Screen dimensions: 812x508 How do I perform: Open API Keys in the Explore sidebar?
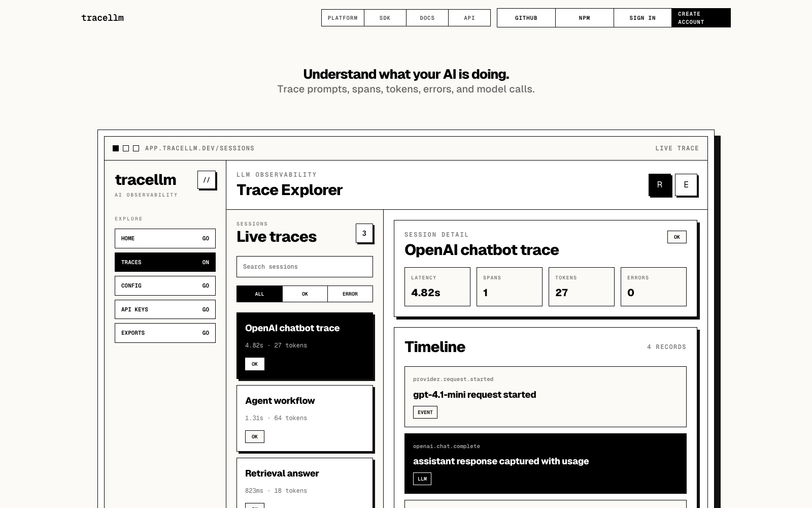tap(165, 309)
